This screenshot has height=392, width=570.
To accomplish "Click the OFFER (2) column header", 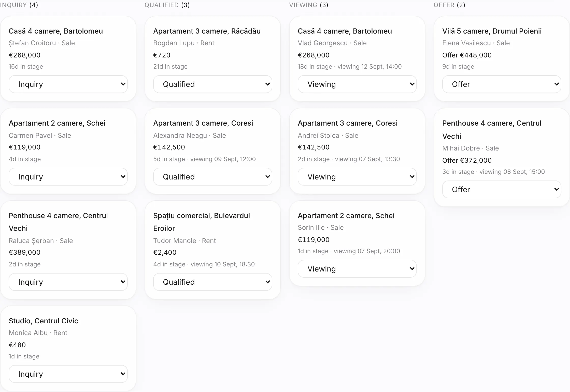I will click(x=449, y=5).
